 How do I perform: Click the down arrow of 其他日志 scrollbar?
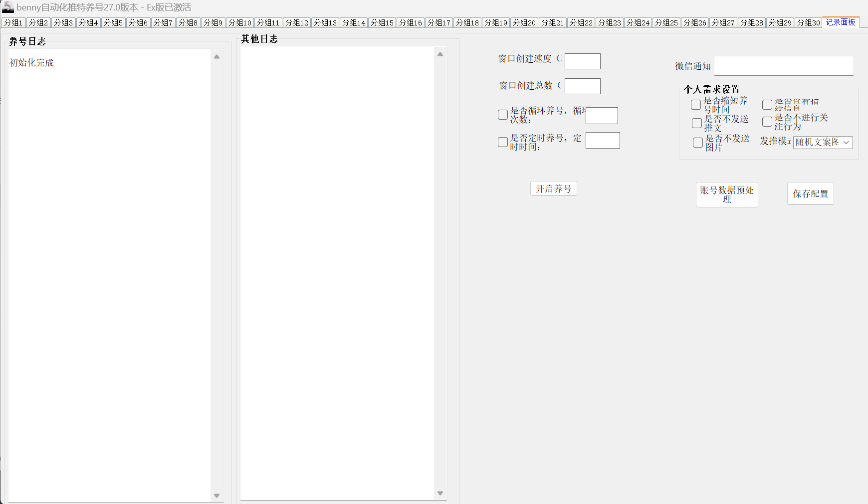click(x=440, y=493)
